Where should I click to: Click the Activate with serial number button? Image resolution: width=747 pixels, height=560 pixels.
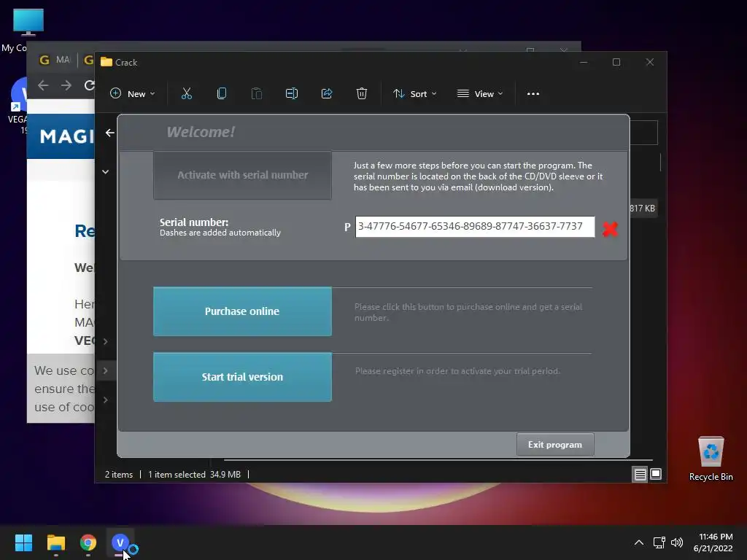pos(242,175)
